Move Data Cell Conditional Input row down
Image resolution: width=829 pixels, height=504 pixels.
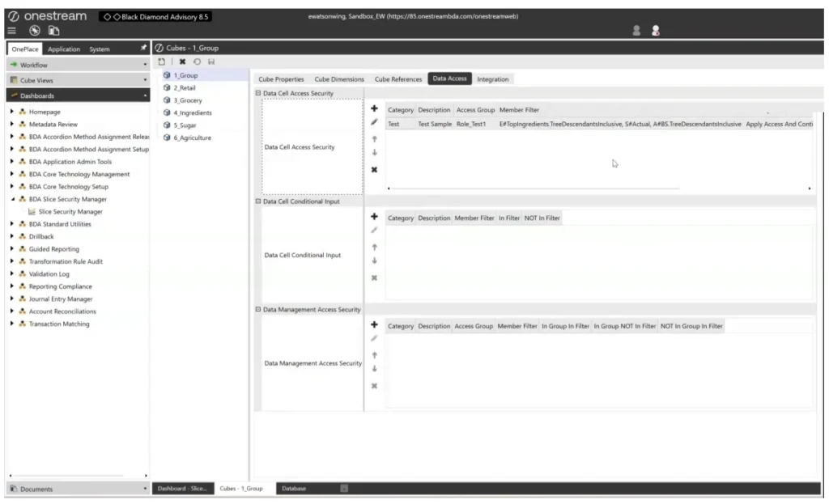(x=374, y=261)
